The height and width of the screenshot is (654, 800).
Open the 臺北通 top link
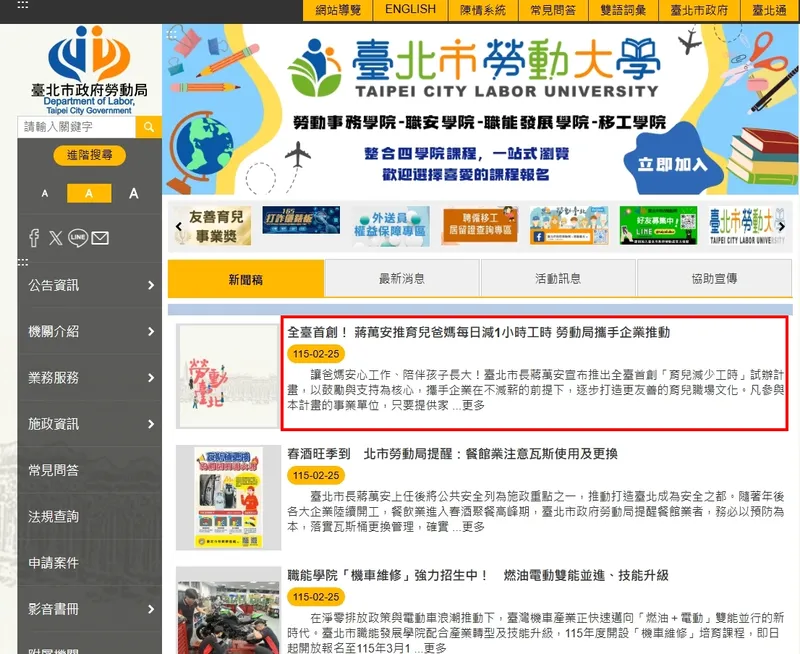(x=770, y=10)
